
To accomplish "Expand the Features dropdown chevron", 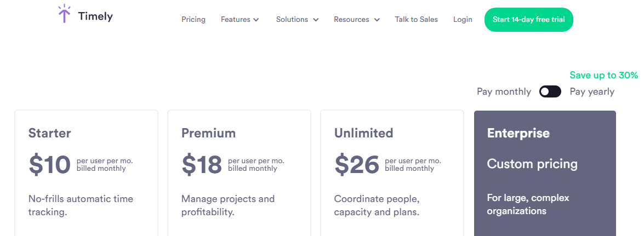I will coord(256,20).
